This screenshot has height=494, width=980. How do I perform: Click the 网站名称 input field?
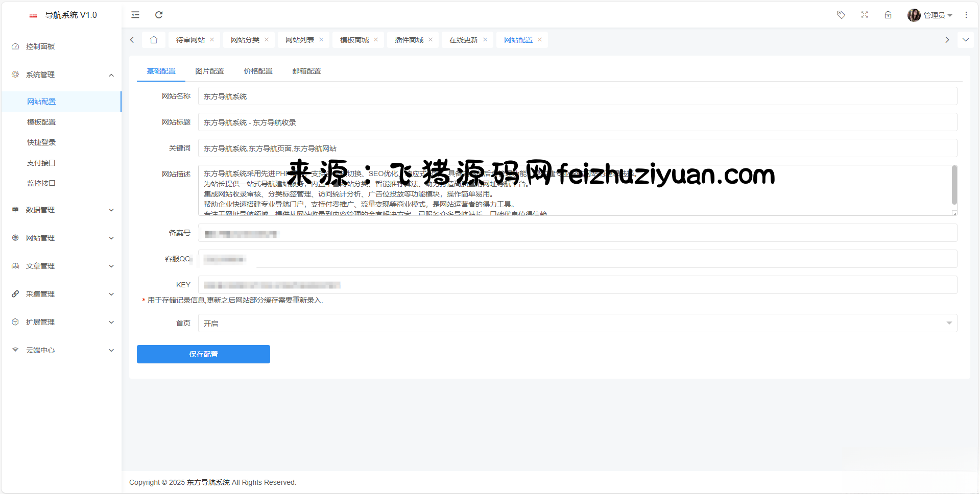click(x=577, y=96)
